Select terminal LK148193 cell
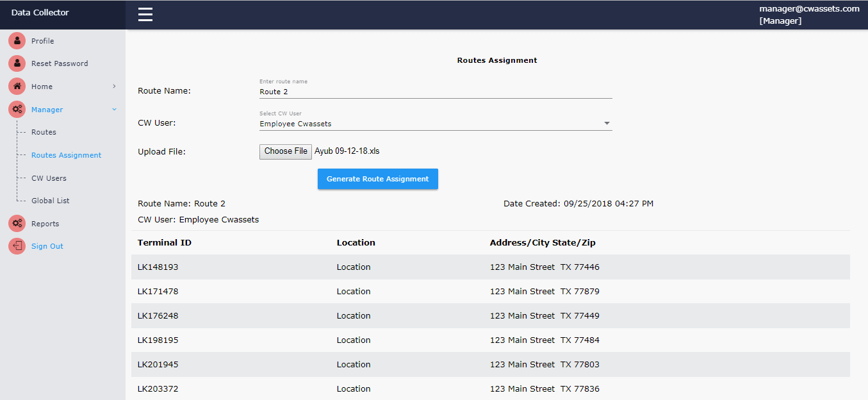The height and width of the screenshot is (400, 868). (158, 267)
